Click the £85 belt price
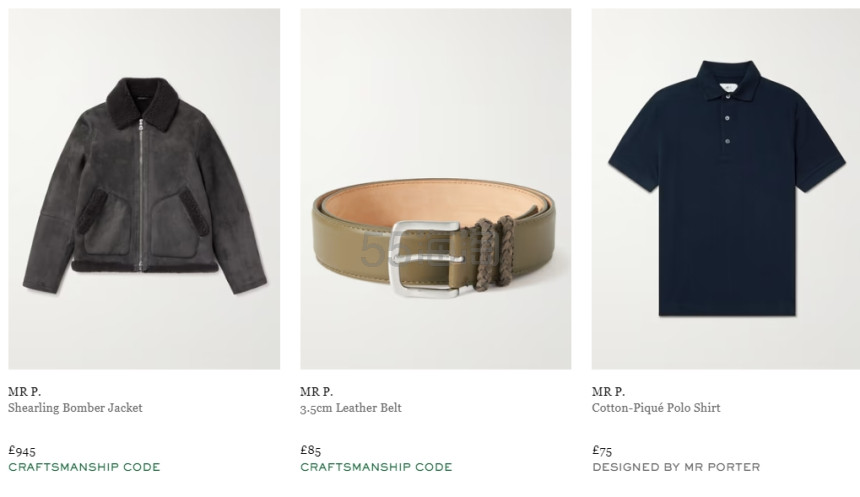This screenshot has width=860, height=497. (x=310, y=450)
